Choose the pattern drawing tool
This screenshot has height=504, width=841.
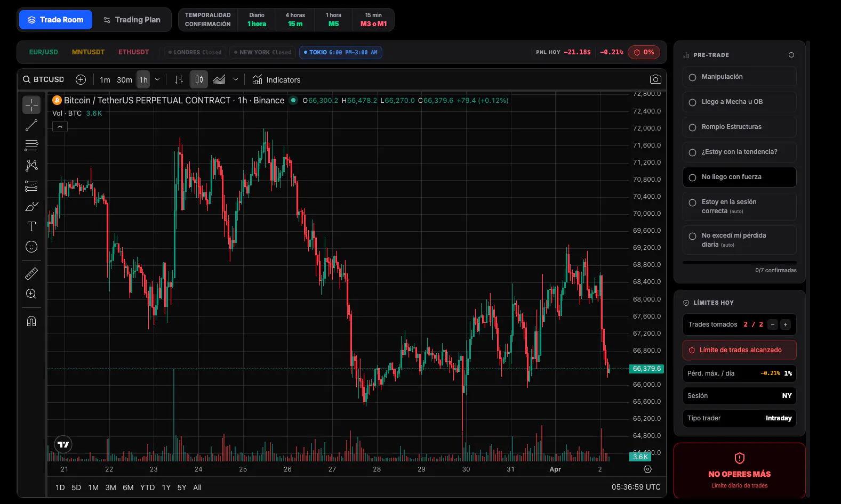(x=31, y=166)
